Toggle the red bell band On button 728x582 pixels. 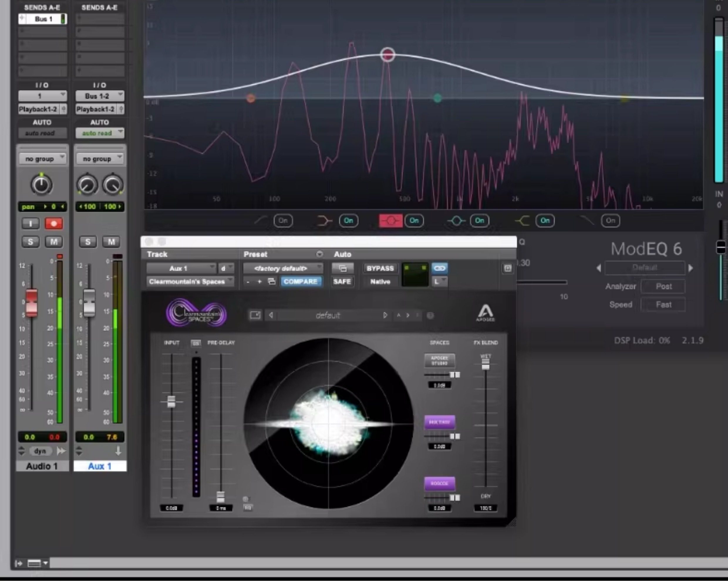[x=414, y=221]
